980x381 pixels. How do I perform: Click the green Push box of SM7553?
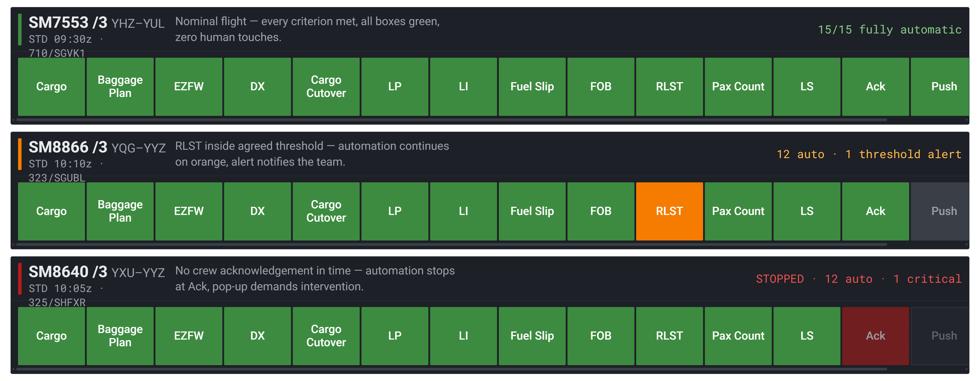click(940, 86)
